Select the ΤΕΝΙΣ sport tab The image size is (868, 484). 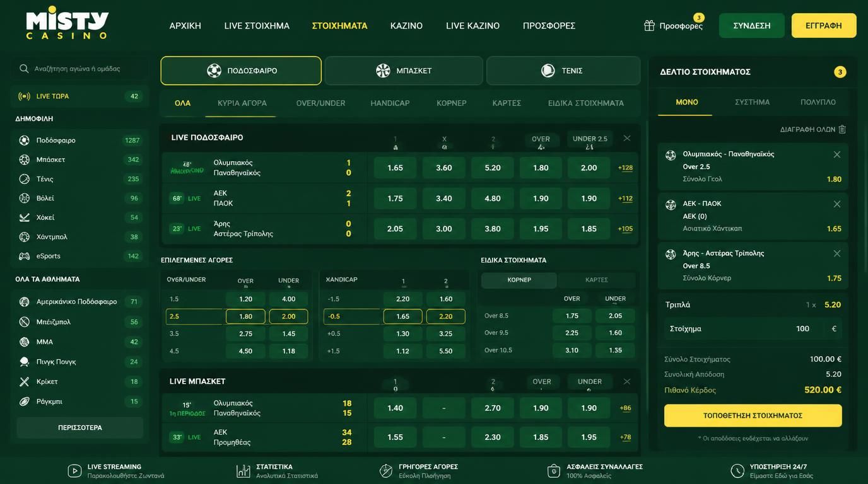(563, 71)
